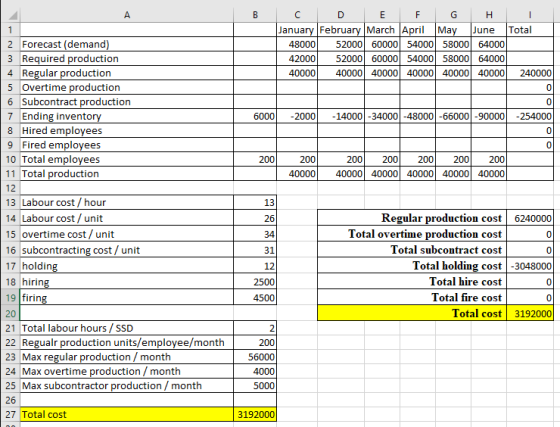Select the Max regular production value 56000
The image size is (560, 427).
pyautogui.click(x=255, y=357)
